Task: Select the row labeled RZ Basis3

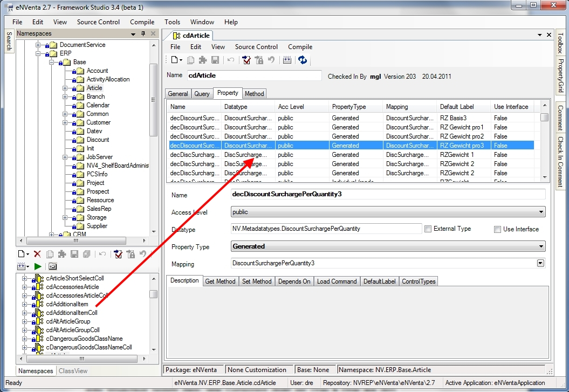Action: (350, 118)
